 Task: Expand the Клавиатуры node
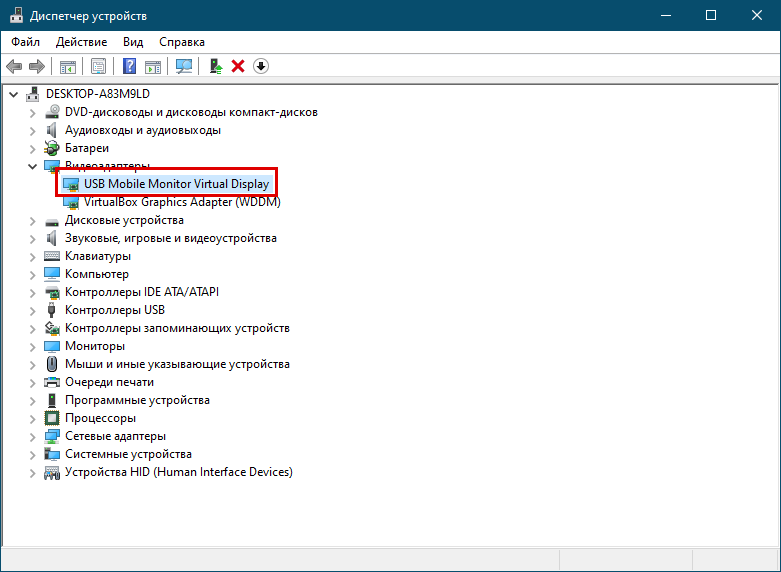[32, 256]
